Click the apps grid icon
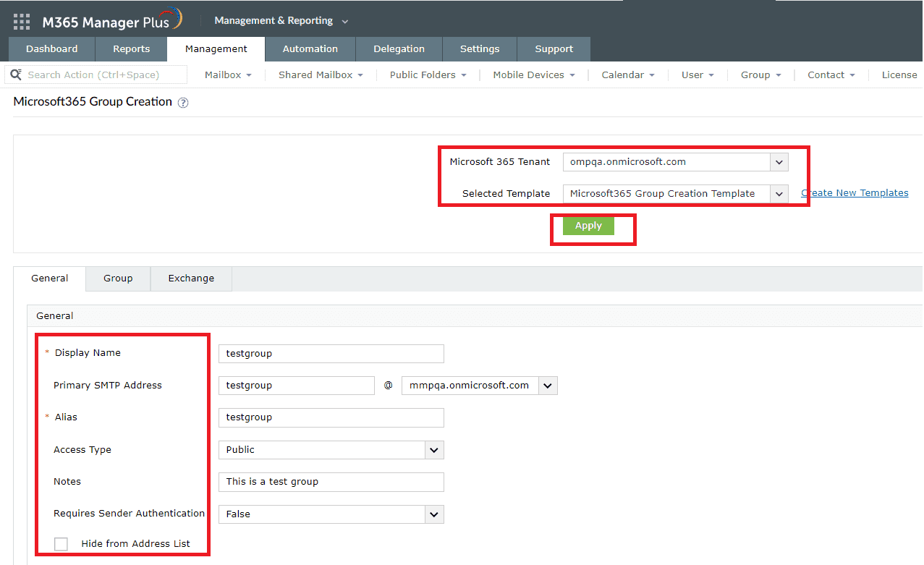The width and height of the screenshot is (924, 565). click(x=21, y=20)
